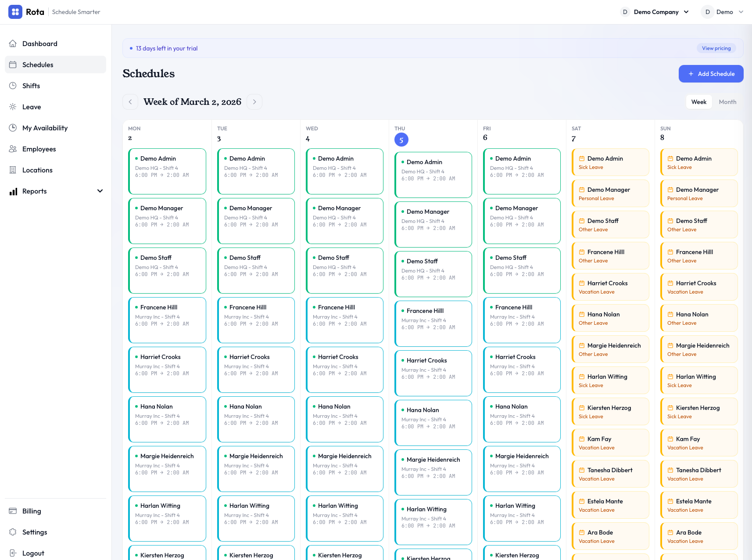Click the calendar icon on Harriet Crooks' vacation card
This screenshot has width=752, height=560.
pos(582,283)
